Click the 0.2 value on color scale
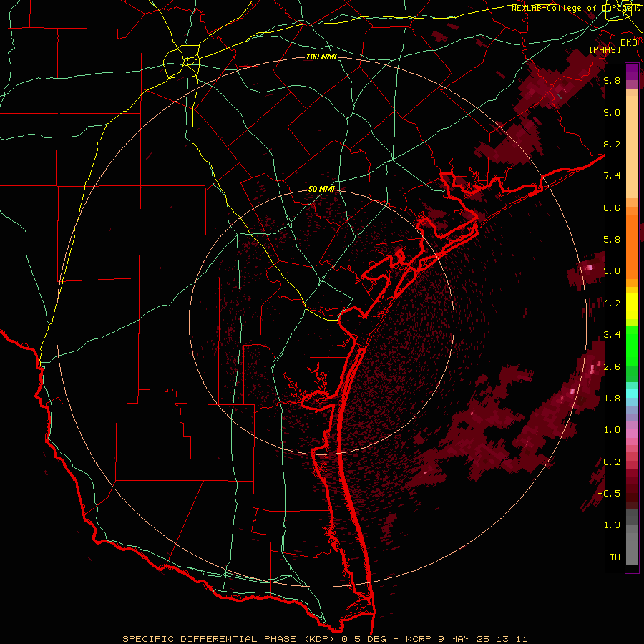Screen dimensions: 644x644 tap(612, 462)
